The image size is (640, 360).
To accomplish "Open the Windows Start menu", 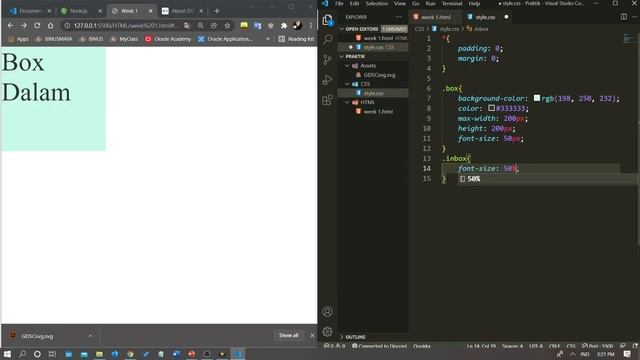I will click(7, 354).
